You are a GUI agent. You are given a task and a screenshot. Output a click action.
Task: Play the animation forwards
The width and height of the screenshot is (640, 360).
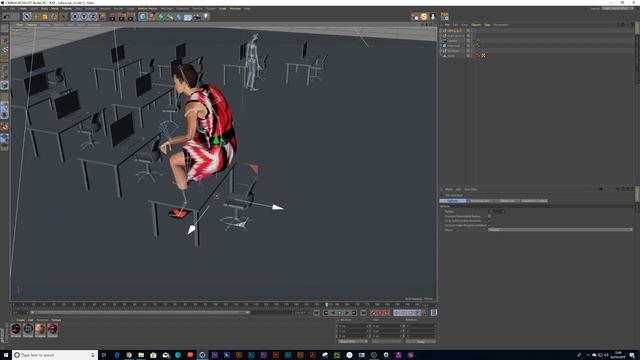coord(340,313)
